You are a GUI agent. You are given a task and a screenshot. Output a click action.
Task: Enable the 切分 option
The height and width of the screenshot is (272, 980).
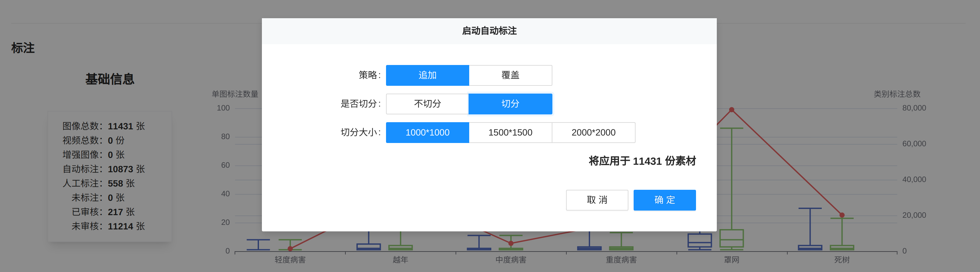pyautogui.click(x=510, y=104)
